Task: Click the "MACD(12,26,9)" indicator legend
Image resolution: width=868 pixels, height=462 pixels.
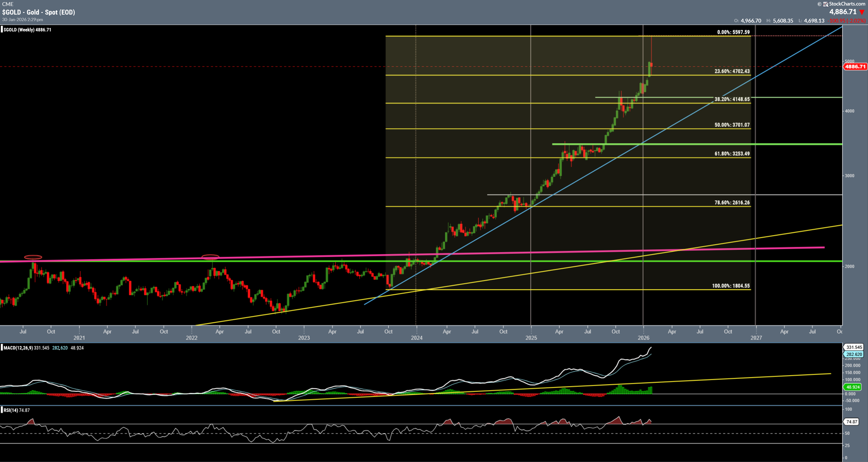Action: point(18,348)
